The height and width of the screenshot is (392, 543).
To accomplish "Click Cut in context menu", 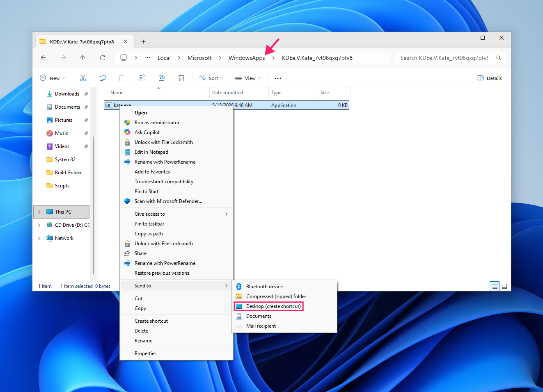I will coord(176,299).
